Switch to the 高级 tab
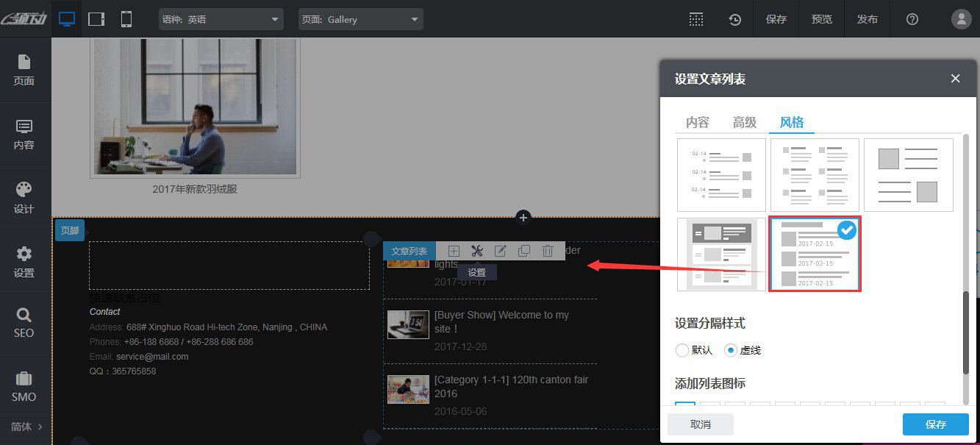The width and height of the screenshot is (980, 445). (744, 122)
